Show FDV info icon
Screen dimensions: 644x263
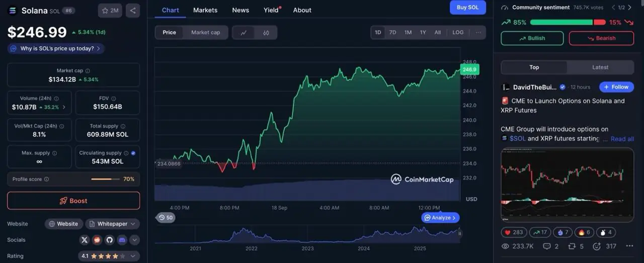click(x=114, y=99)
